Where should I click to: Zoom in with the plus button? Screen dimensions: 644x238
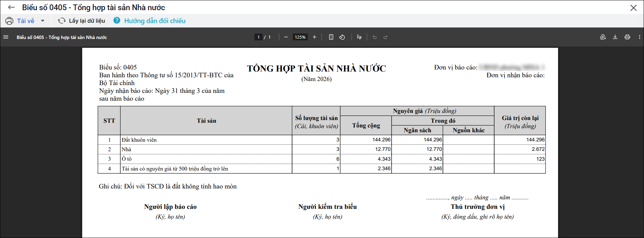tap(315, 37)
